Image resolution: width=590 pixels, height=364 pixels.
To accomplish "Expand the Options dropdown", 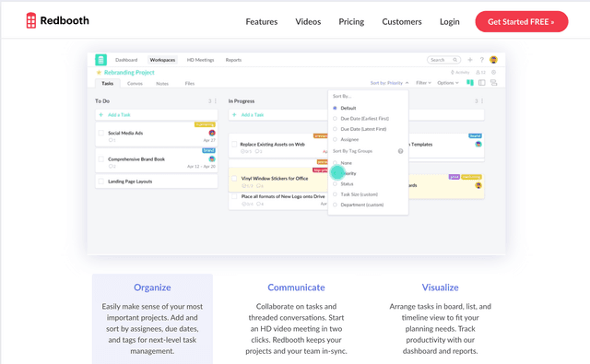I will [448, 83].
